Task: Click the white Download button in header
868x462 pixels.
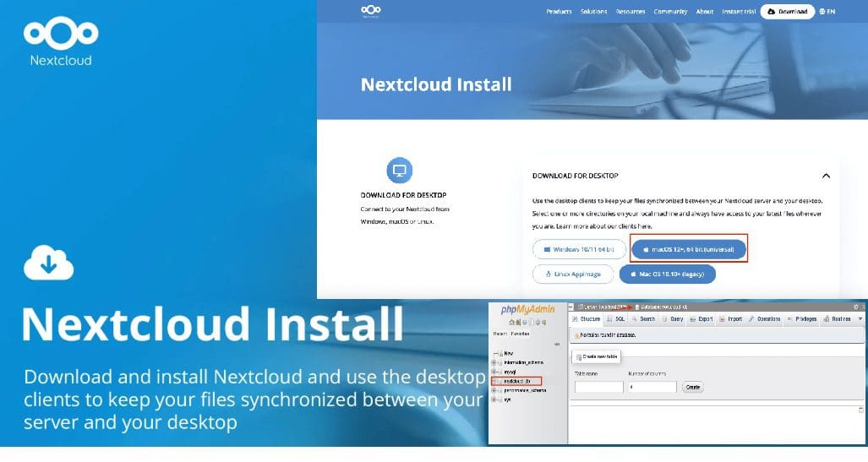Action: [787, 12]
